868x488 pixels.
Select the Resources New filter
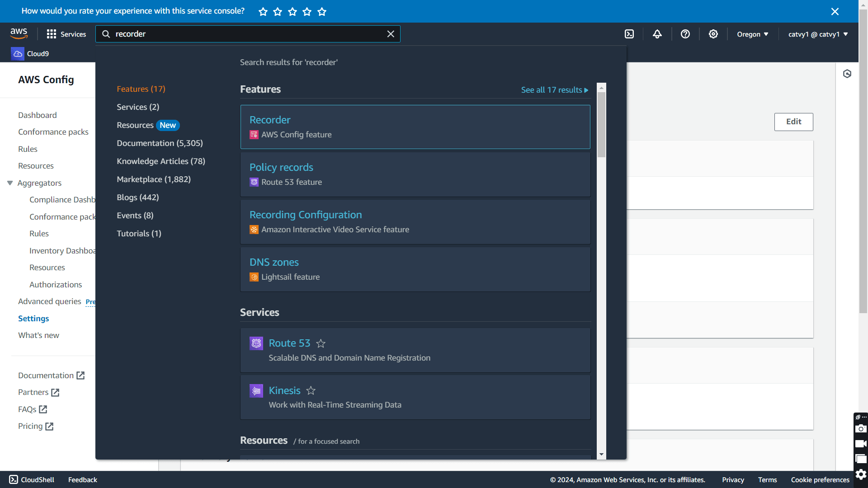point(148,125)
